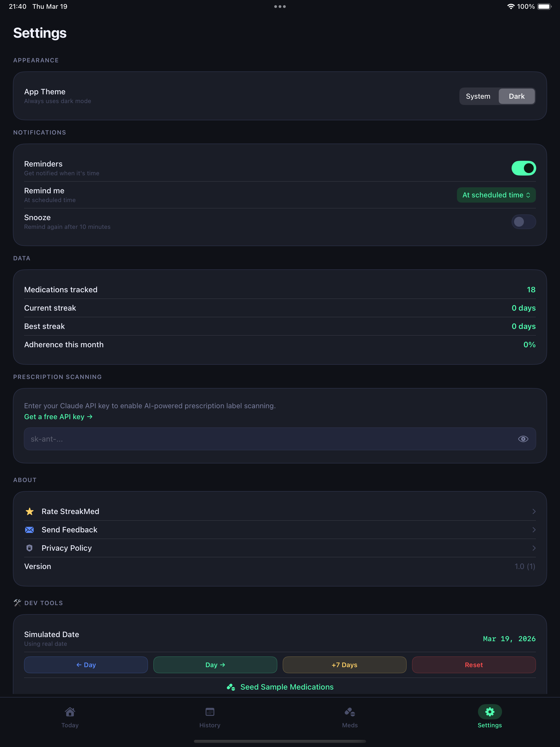Click the Simulated Date label
The image size is (560, 747).
click(51, 634)
